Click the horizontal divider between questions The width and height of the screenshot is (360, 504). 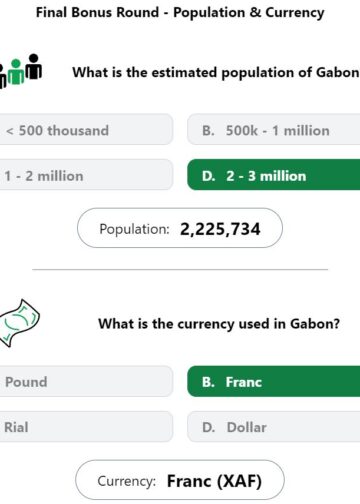coord(180,269)
